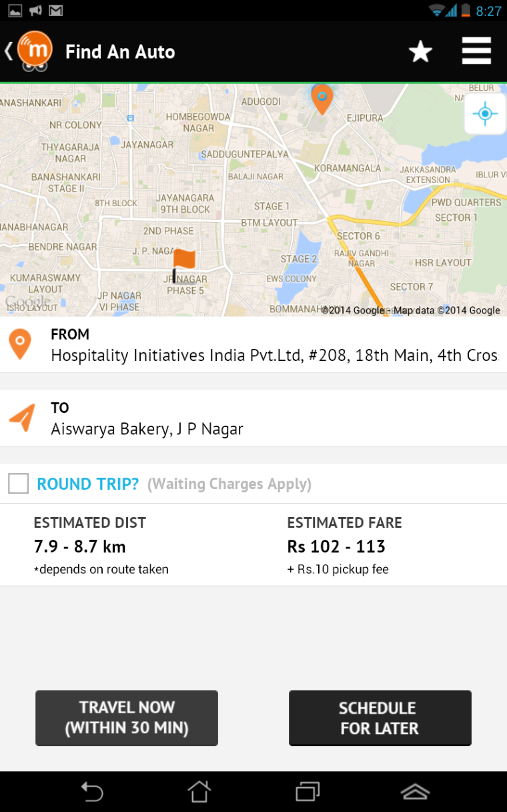Tap the up-caret in navigation bar
This screenshot has width=507, height=812.
pyautogui.click(x=415, y=792)
